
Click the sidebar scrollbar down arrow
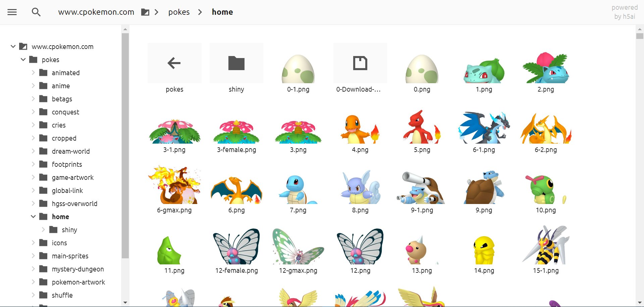pos(125,303)
